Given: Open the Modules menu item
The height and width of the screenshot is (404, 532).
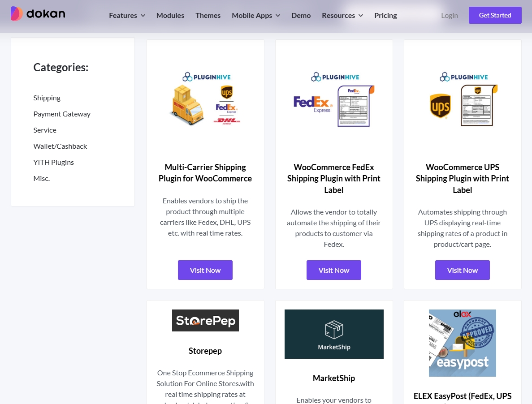Looking at the screenshot, I should pos(170,16).
